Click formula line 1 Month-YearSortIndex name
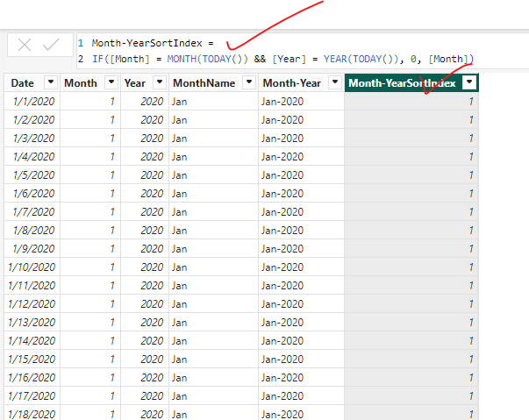The width and height of the screenshot is (529, 420). click(147, 43)
